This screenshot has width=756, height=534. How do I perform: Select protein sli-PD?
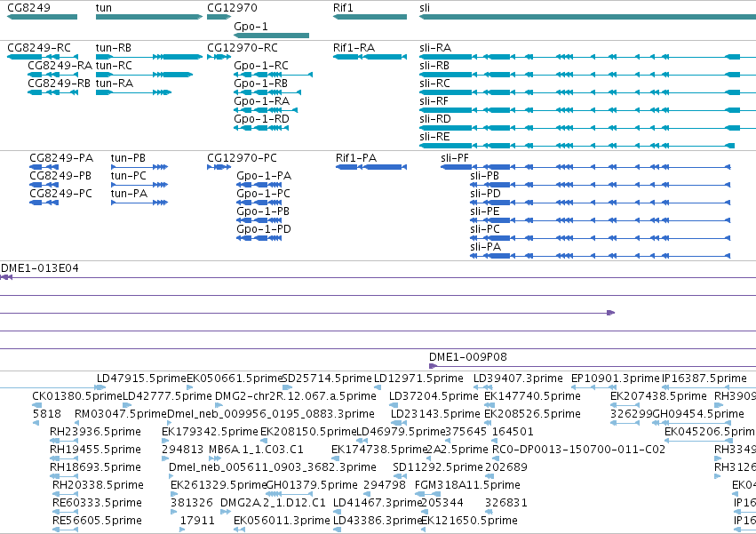click(x=601, y=203)
